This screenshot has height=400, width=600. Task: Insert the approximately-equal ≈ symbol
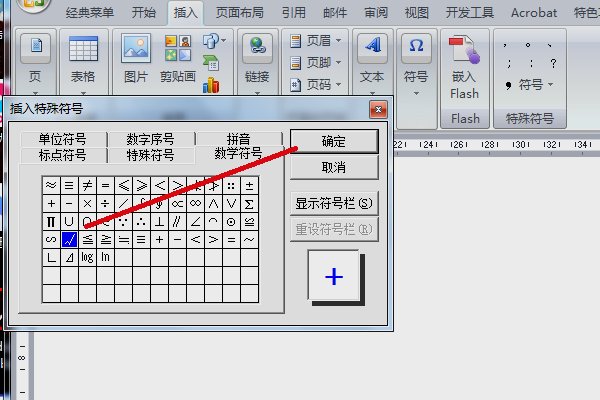51,186
